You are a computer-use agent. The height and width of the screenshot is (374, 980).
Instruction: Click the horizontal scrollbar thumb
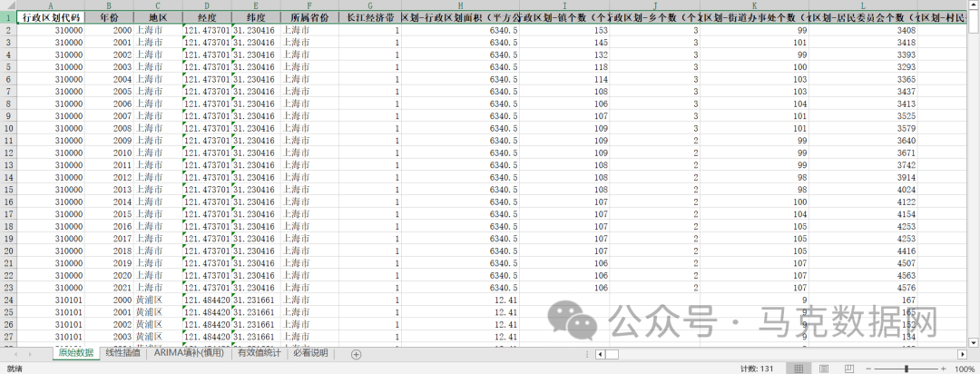point(612,355)
